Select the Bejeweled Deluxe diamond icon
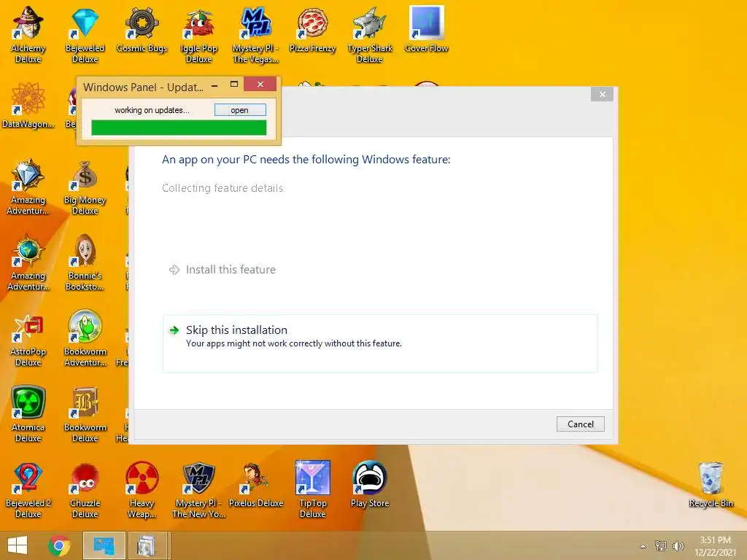The width and height of the screenshot is (747, 560). coord(85,34)
